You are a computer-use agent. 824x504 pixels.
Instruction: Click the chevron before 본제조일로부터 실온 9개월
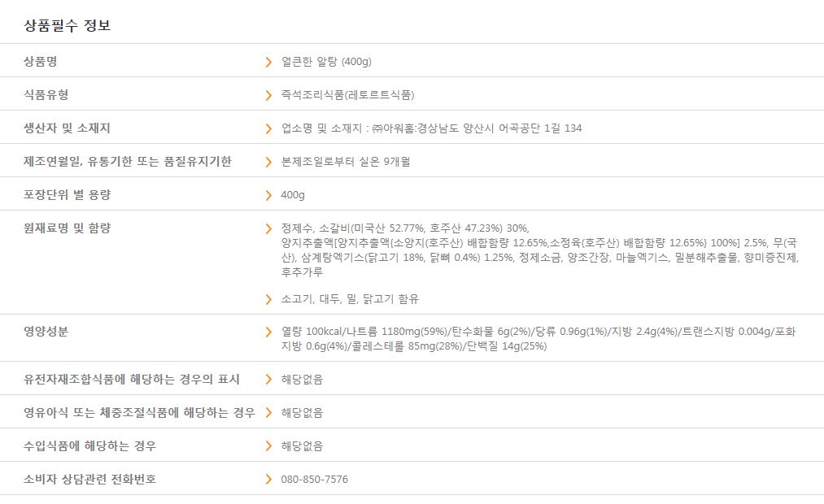coord(268,162)
